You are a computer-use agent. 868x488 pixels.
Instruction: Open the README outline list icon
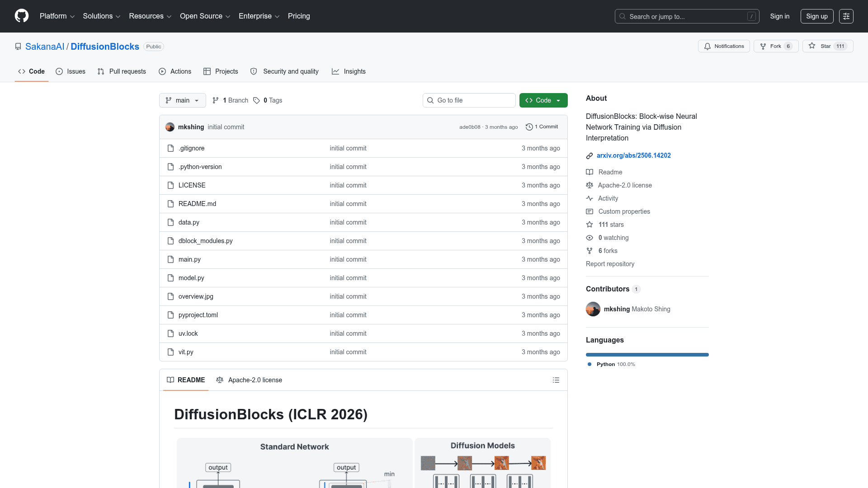556,380
